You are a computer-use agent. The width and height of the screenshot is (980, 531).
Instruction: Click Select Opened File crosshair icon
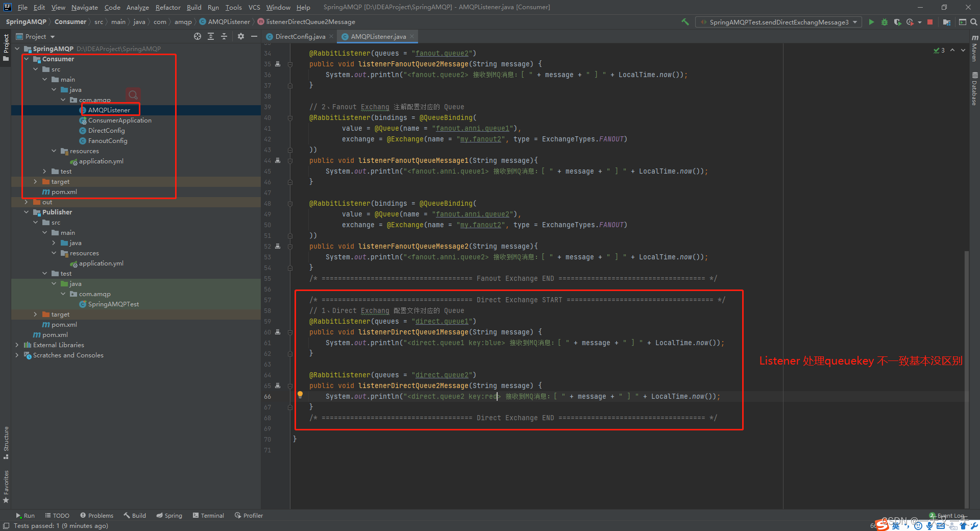198,36
